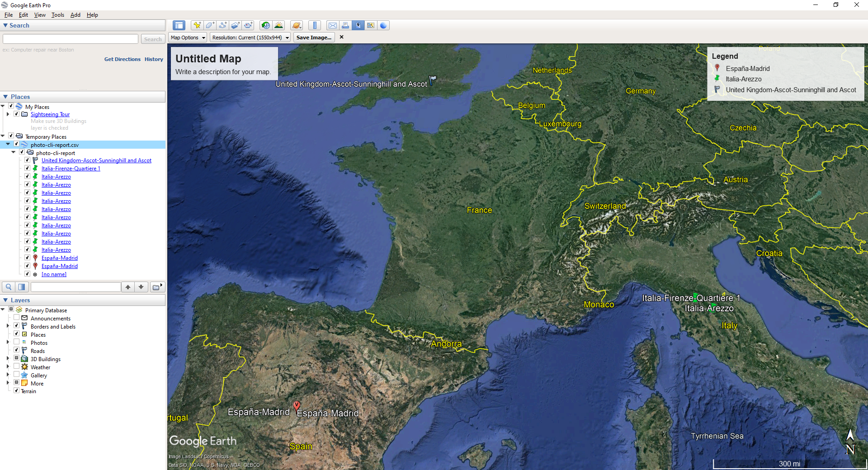
Task: Disable the Roads layer
Action: coord(16,350)
